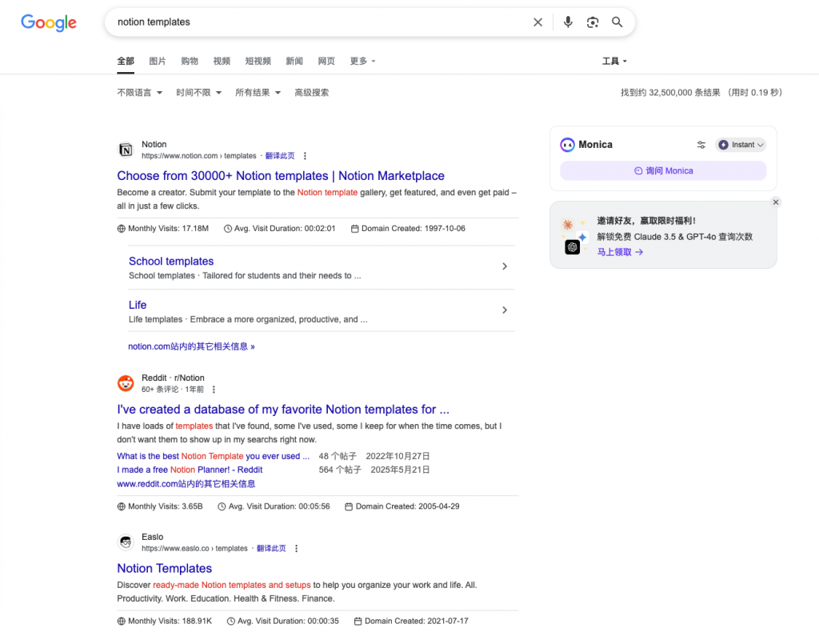Open Reddit favorite Notion templates database result

(x=283, y=410)
